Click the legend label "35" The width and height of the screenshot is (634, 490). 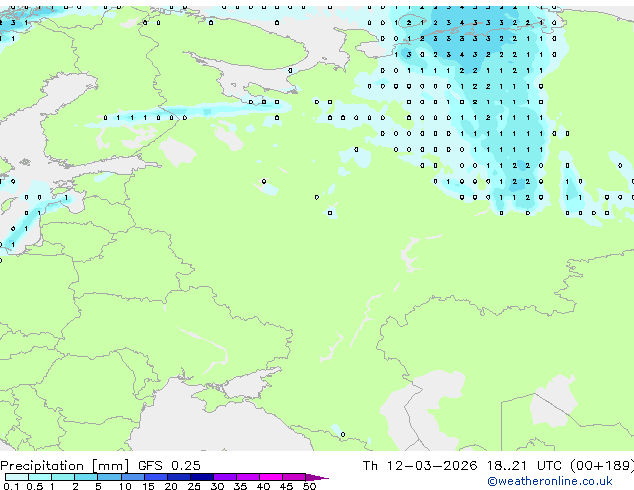(240, 486)
